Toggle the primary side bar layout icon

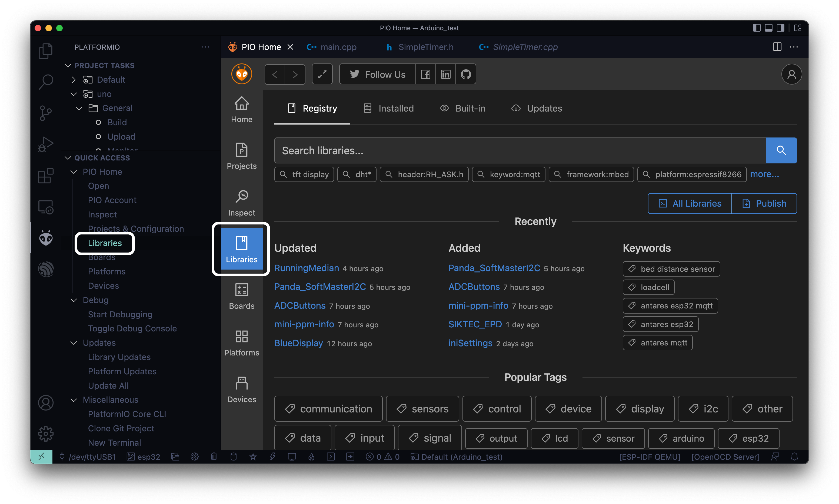(757, 28)
